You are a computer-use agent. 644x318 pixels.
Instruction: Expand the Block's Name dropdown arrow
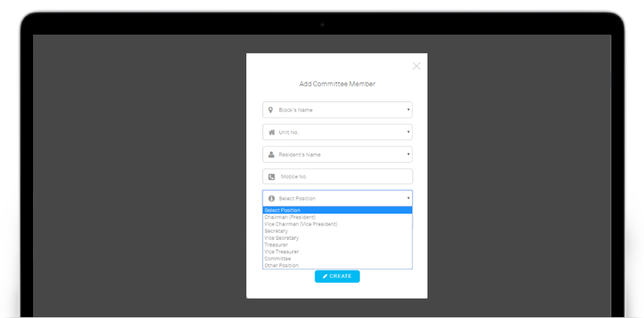click(408, 109)
